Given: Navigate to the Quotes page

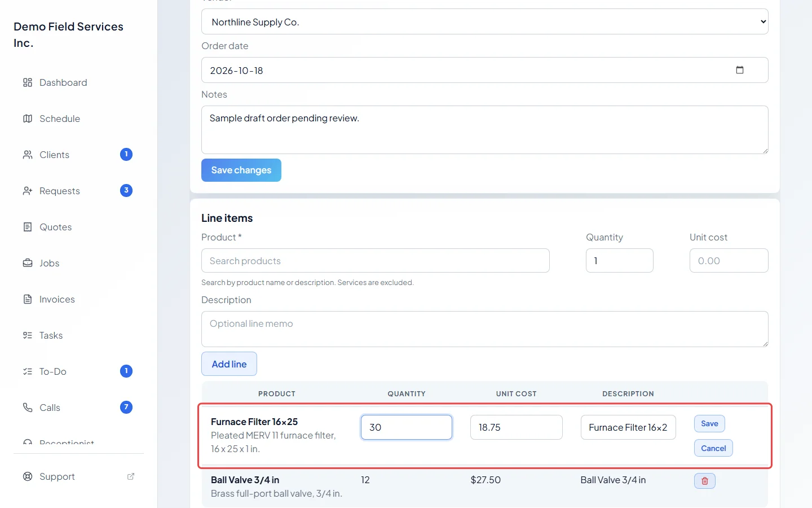Looking at the screenshot, I should tap(78, 227).
